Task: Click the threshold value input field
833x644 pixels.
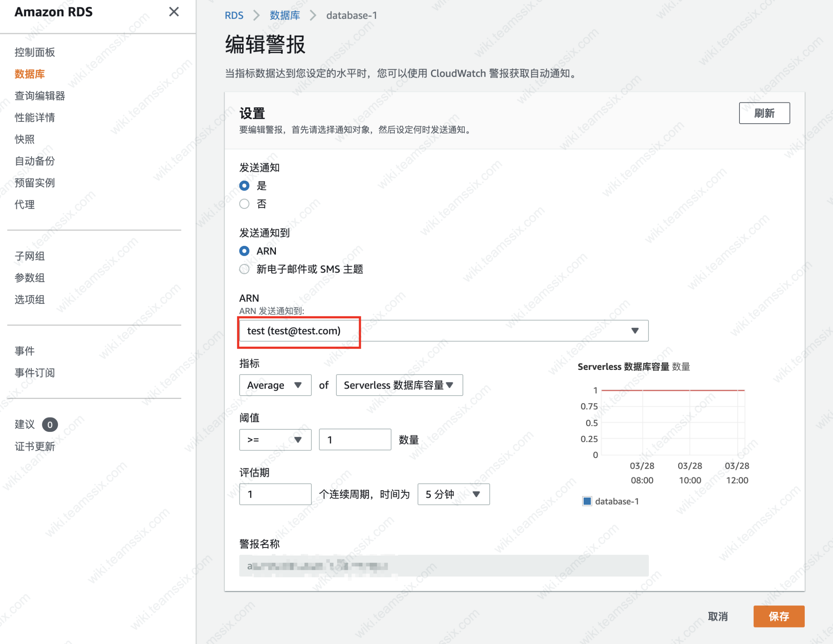Action: click(x=355, y=440)
